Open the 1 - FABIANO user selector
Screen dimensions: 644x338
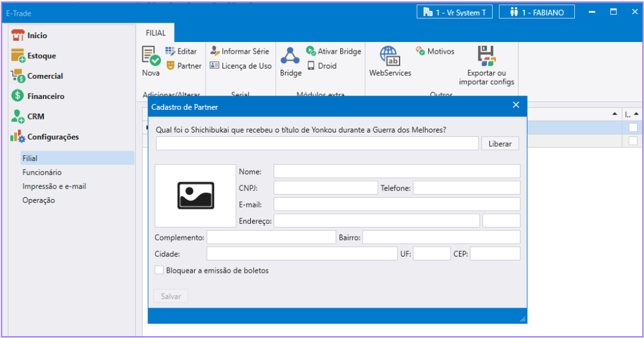[x=537, y=12]
